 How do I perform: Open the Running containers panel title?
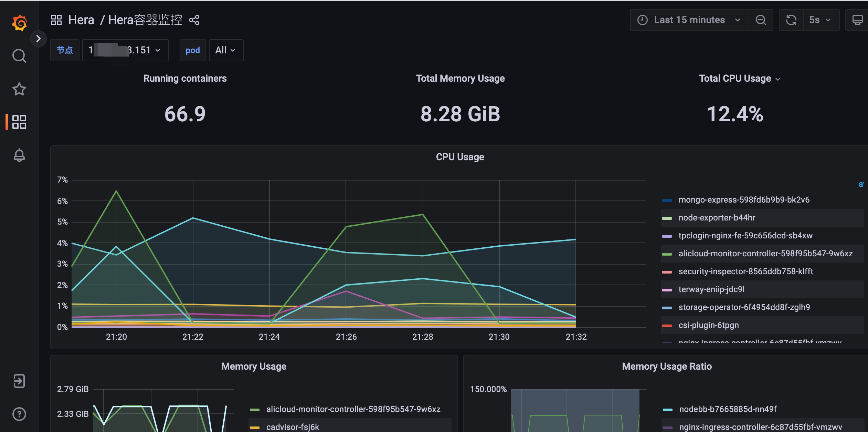tap(185, 79)
